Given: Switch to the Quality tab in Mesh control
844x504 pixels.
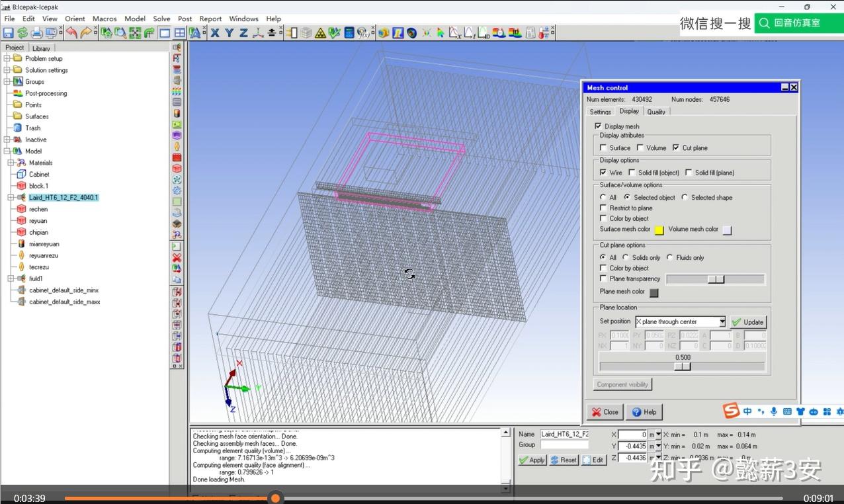Looking at the screenshot, I should tap(656, 112).
